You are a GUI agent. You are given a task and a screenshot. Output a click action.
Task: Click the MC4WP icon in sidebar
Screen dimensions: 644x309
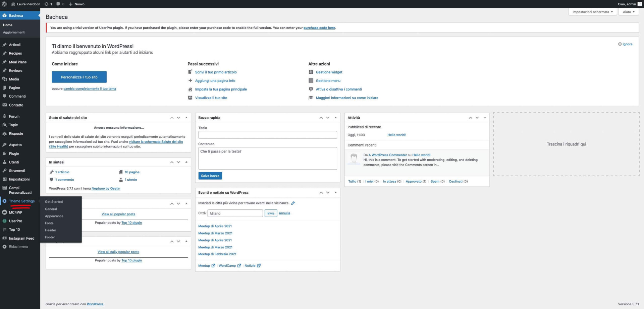(5, 212)
